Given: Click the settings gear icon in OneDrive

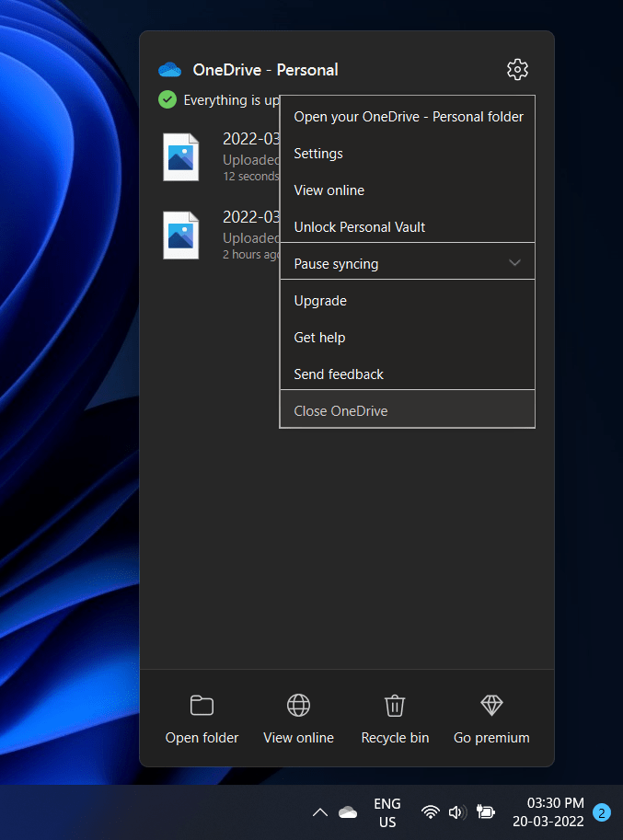Looking at the screenshot, I should pos(517,70).
